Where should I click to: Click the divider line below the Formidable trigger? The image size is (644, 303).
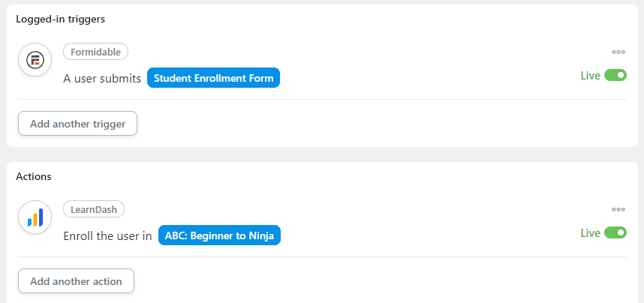click(x=323, y=99)
